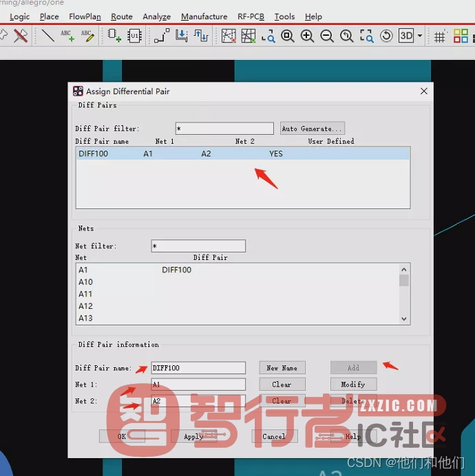Click the Nets list scroll down arrow
The height and width of the screenshot is (476, 475).
404,318
